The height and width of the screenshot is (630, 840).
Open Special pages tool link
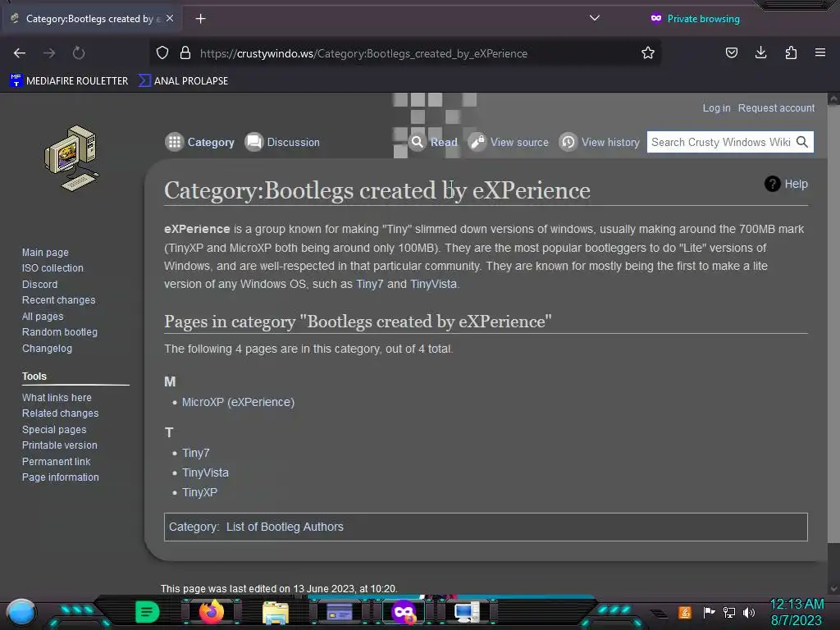[54, 430]
